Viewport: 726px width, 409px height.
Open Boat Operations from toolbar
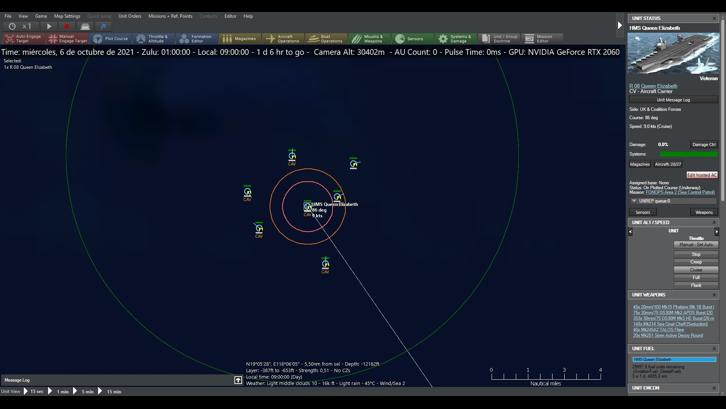326,38
